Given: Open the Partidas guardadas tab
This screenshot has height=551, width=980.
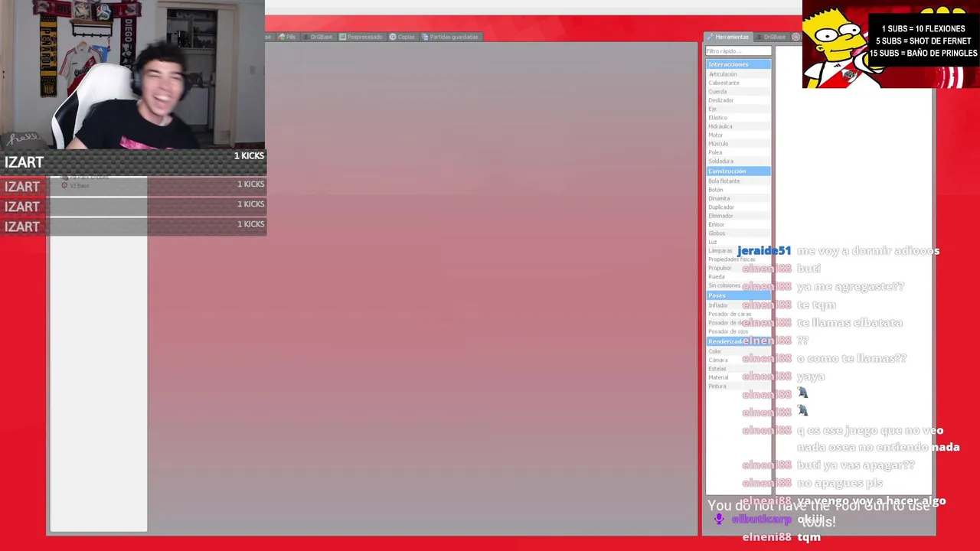Looking at the screenshot, I should point(450,37).
